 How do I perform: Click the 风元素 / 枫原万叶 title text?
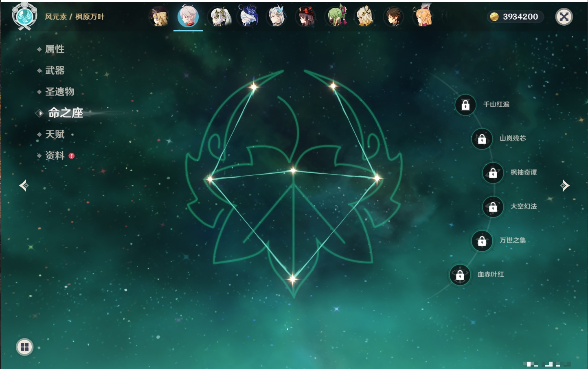pos(75,17)
